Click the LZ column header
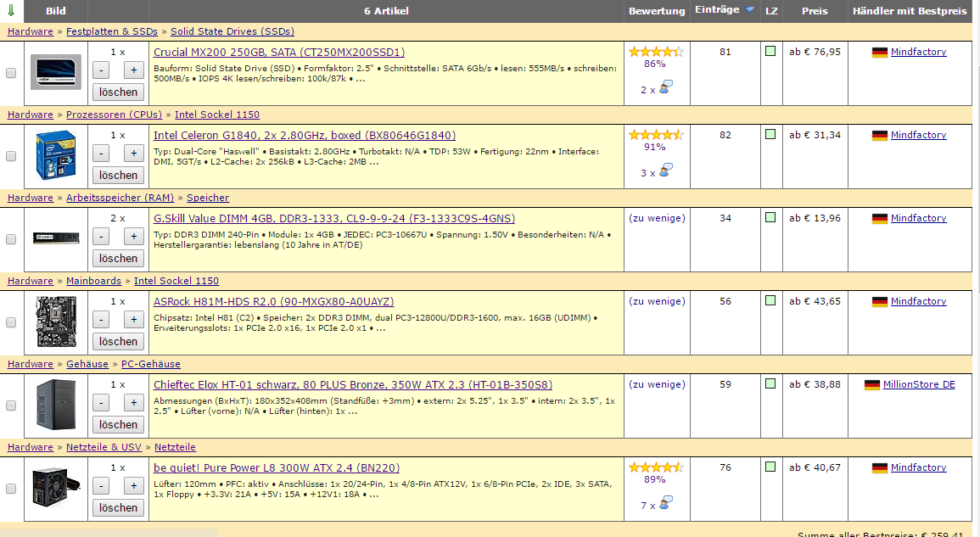This screenshot has width=980, height=537. click(x=771, y=11)
